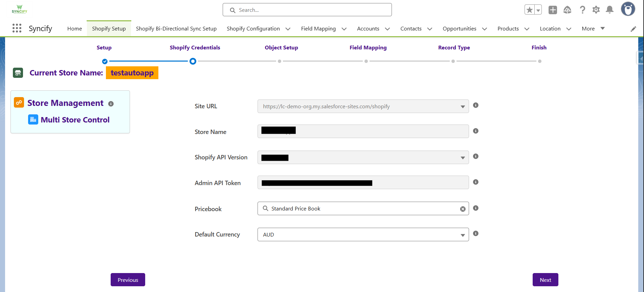The image size is (644, 292).
Task: Open the Help question mark icon
Action: pos(582,10)
